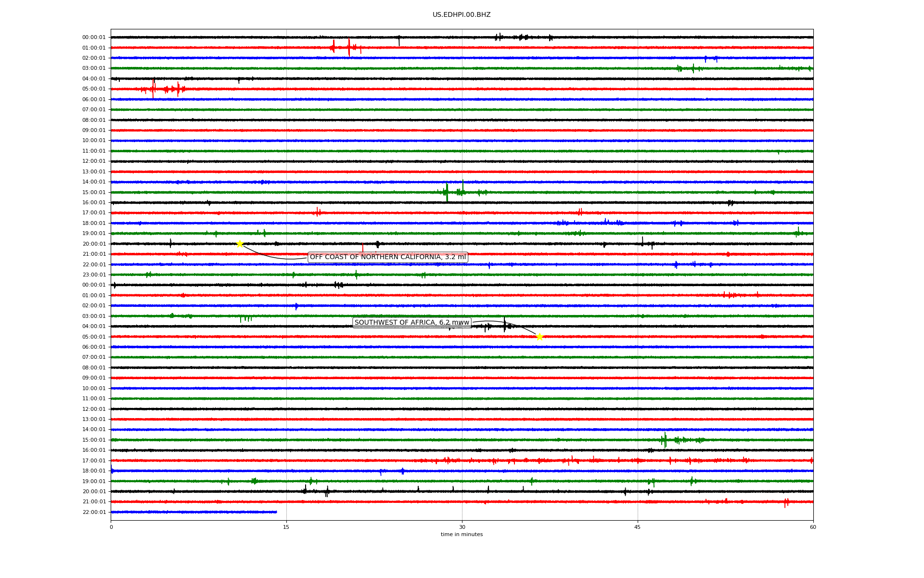
Task: Click the red burst on first 01:00:01 trace
Action: [x=349, y=47]
